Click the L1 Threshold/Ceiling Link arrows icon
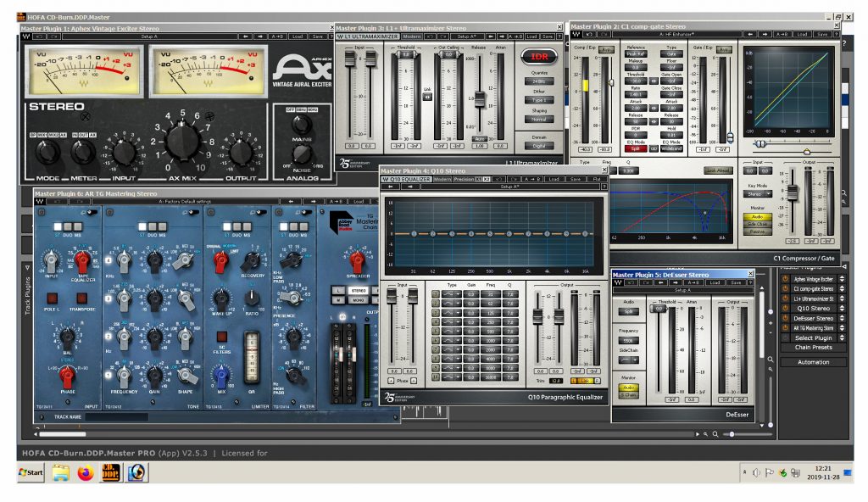 pos(427,96)
